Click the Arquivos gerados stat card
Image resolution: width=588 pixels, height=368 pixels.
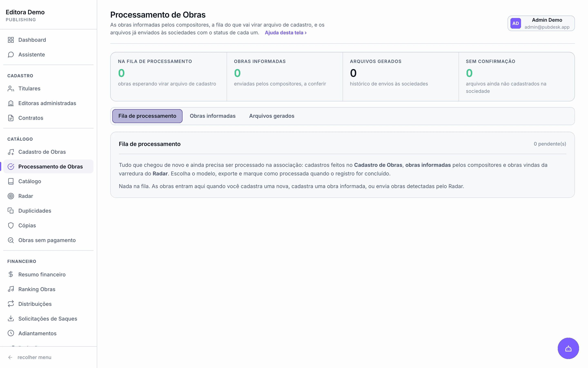pos(401,77)
